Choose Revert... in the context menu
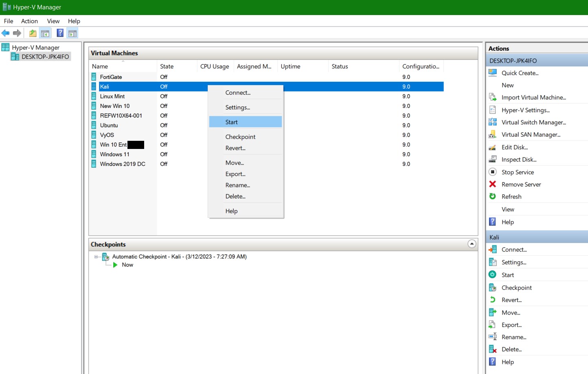The height and width of the screenshot is (374, 588). 246,148
